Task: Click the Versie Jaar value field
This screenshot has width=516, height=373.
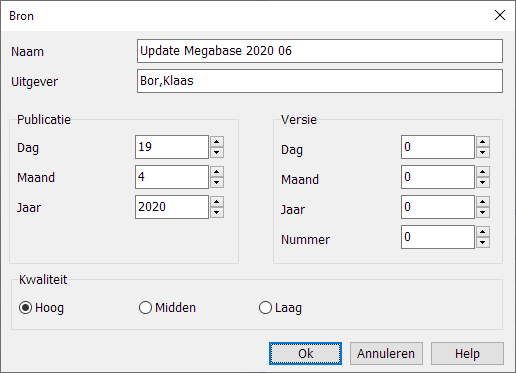Action: pyautogui.click(x=438, y=207)
